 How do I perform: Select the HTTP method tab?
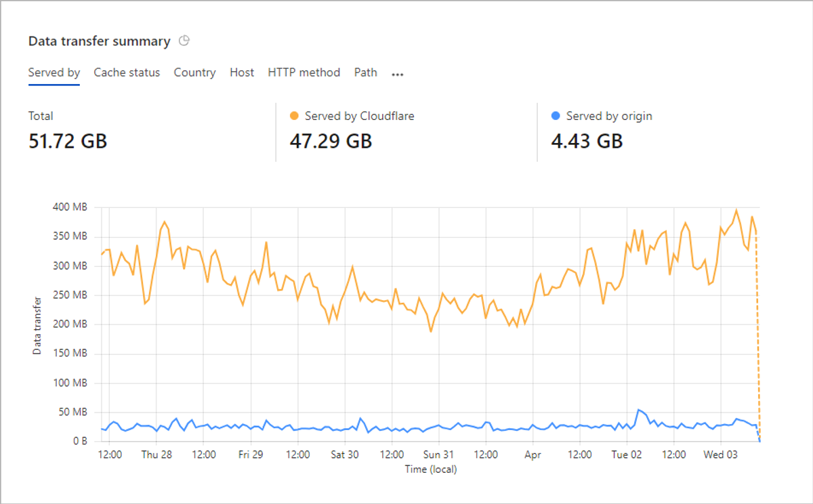304,72
